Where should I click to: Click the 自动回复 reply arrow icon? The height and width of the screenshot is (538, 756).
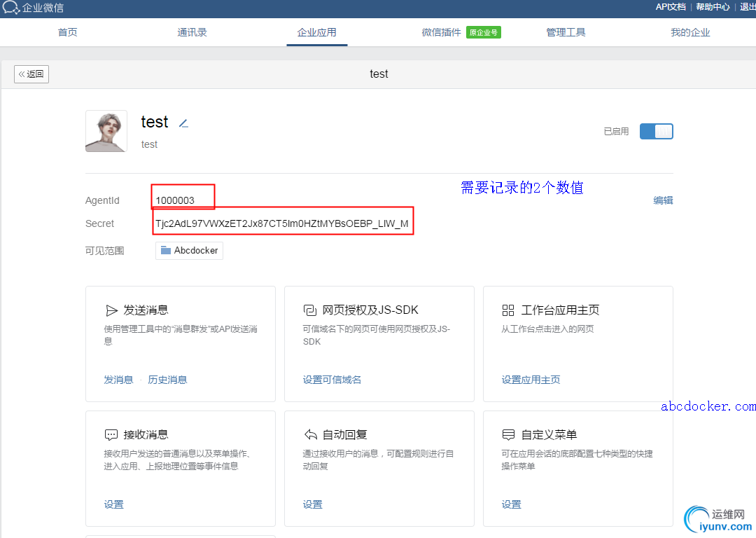(x=310, y=434)
